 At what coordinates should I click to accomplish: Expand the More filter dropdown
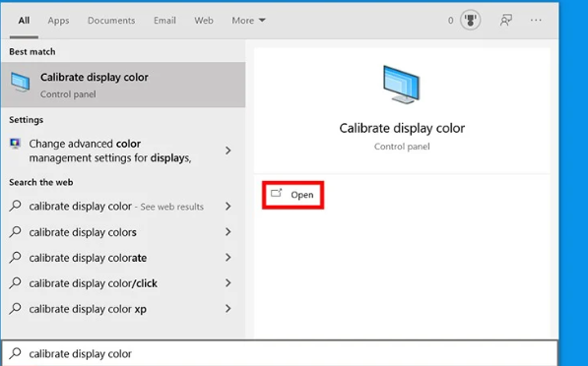pos(248,21)
